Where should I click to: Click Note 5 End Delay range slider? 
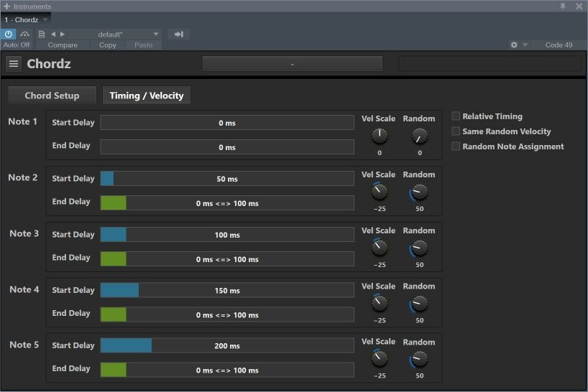(227, 370)
